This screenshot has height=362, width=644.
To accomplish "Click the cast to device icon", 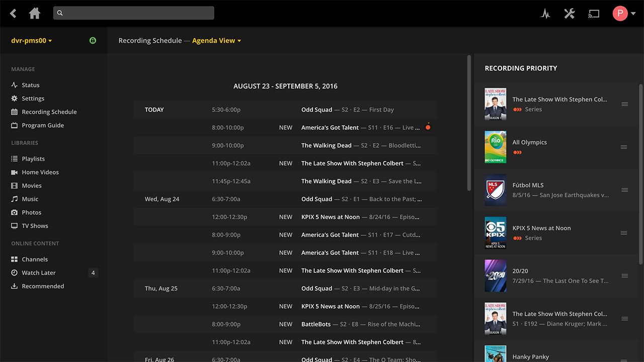I will pyautogui.click(x=594, y=14).
